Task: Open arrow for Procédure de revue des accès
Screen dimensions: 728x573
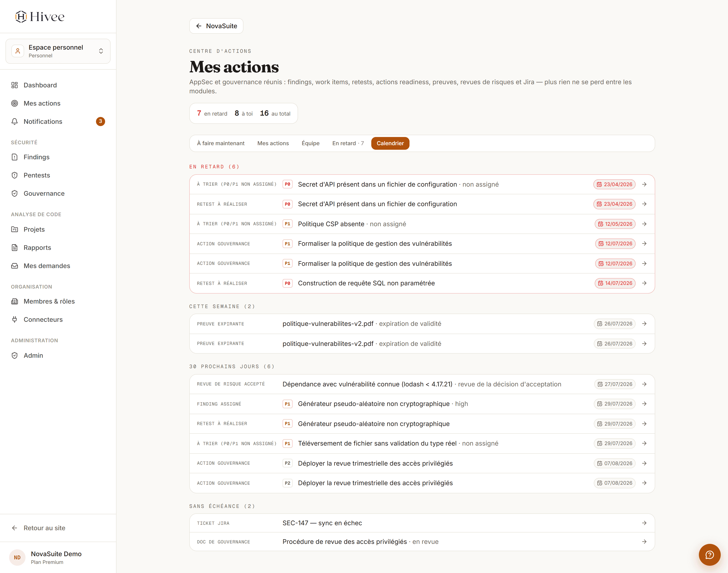Action: (644, 541)
